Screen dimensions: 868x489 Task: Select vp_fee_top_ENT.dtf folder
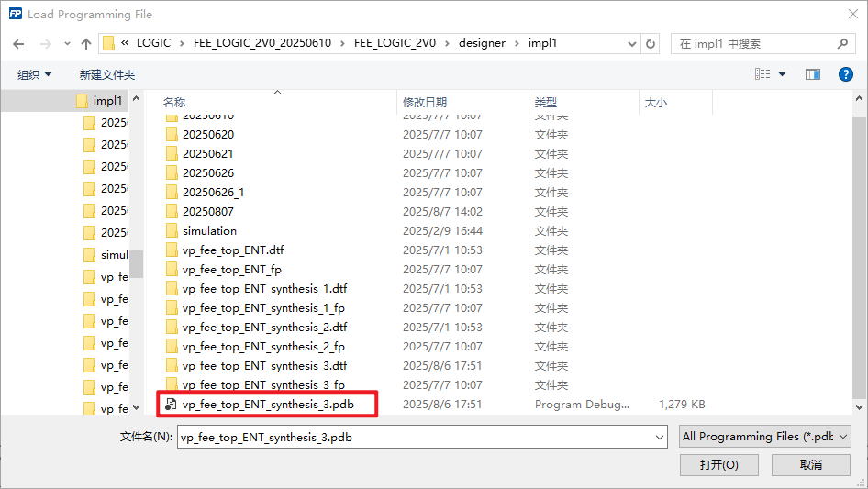point(233,250)
